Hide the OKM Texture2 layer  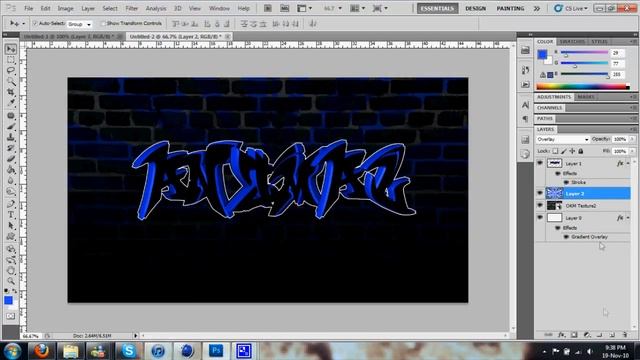click(x=540, y=206)
